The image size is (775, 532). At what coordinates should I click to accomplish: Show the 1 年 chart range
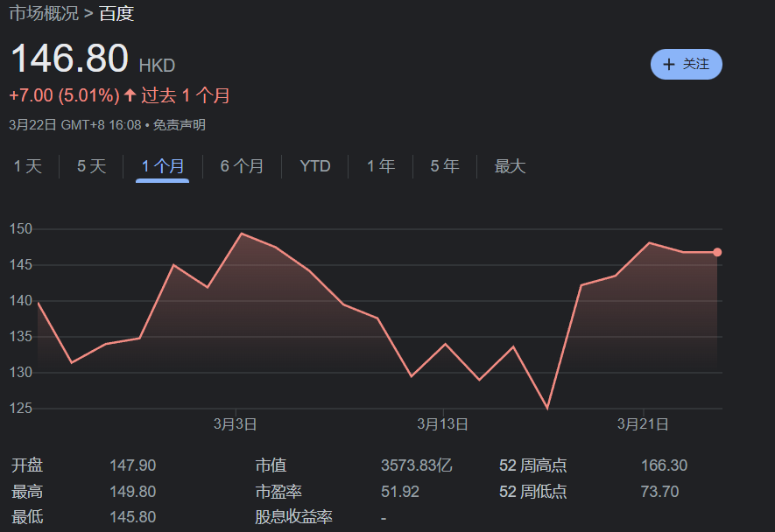(381, 166)
